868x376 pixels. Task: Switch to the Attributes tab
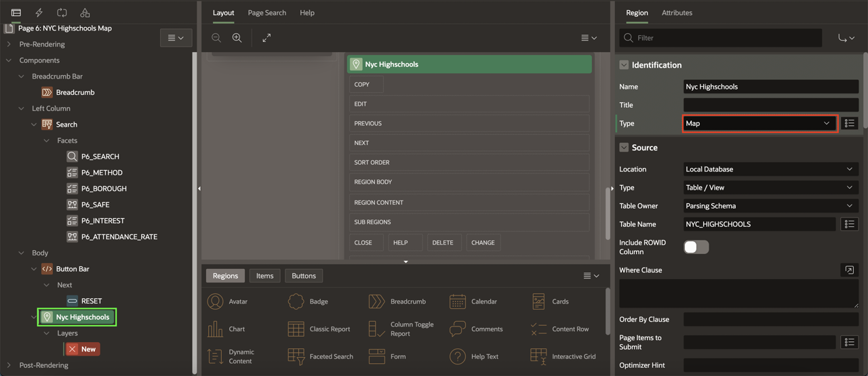(677, 13)
